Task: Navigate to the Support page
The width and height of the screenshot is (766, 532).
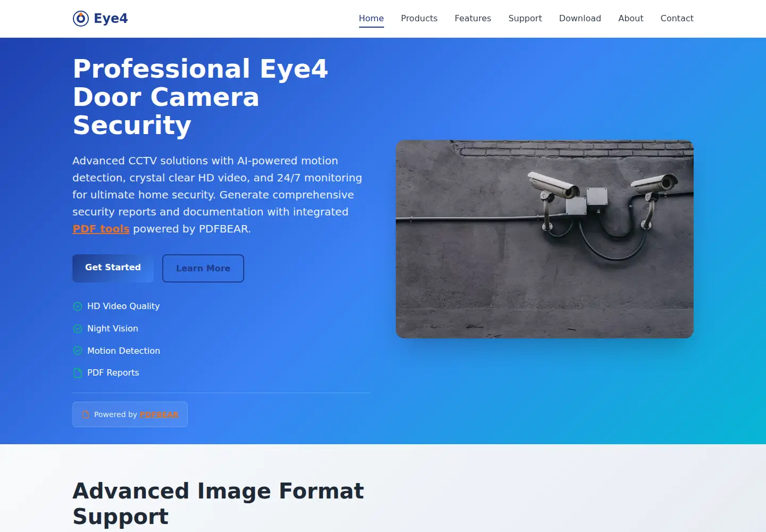Action: pyautogui.click(x=525, y=18)
